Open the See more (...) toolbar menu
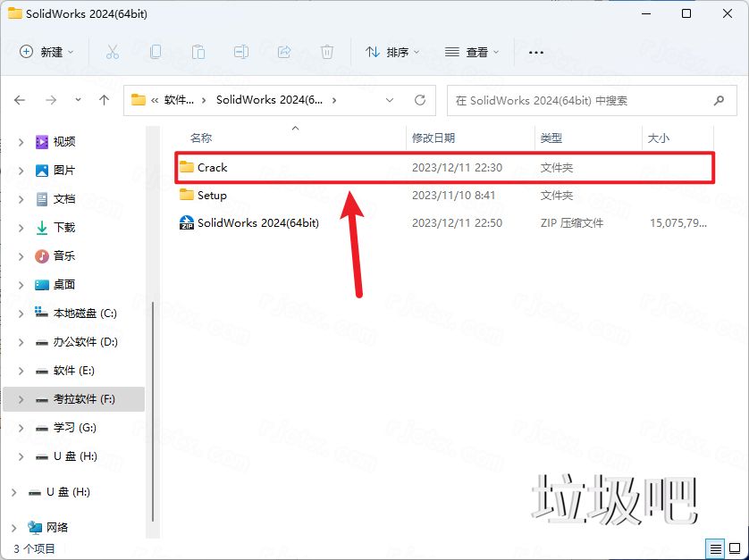The height and width of the screenshot is (560, 749). [536, 54]
